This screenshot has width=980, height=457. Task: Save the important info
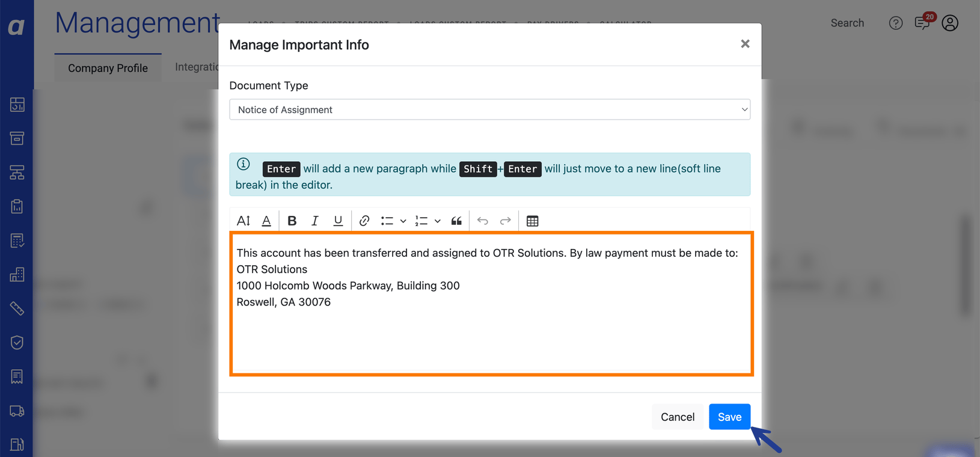pyautogui.click(x=729, y=417)
